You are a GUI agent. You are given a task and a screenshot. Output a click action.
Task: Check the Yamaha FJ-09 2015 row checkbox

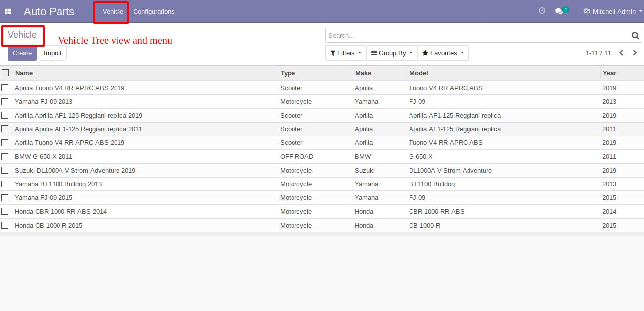pos(5,198)
